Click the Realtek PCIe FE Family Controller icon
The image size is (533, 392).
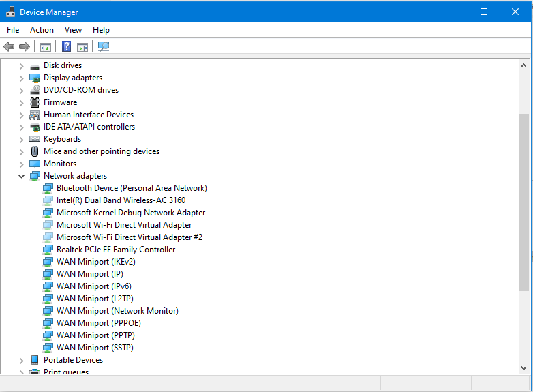[x=48, y=250]
